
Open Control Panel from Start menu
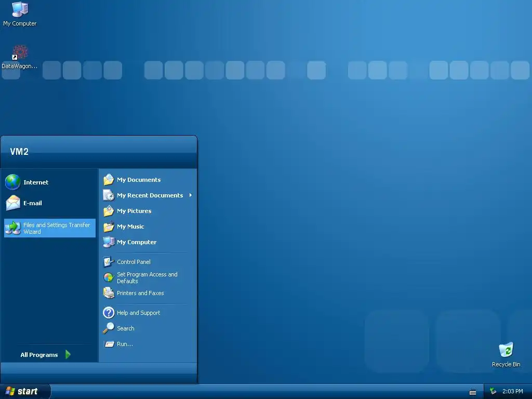coord(148,262)
